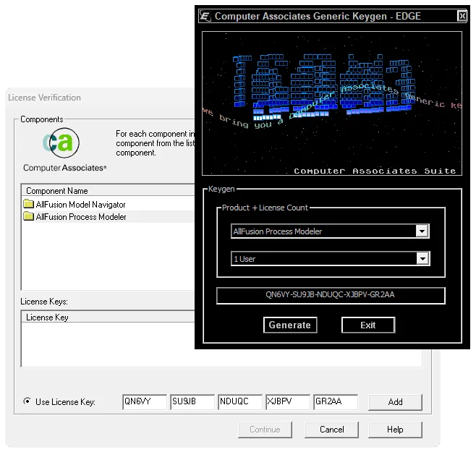Select AllFusion Process Modeler in component list
476x452 pixels.
(x=80, y=217)
